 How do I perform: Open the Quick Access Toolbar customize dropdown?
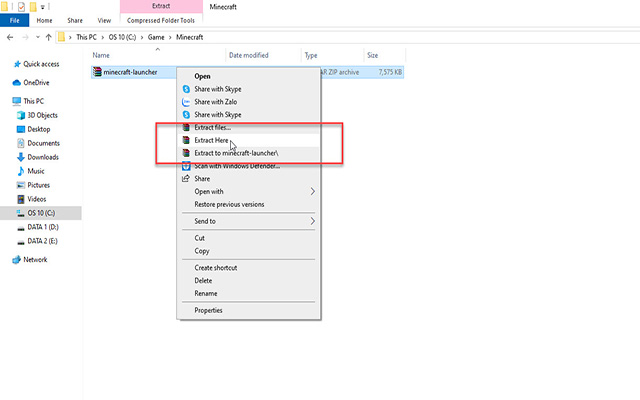click(x=47, y=6)
